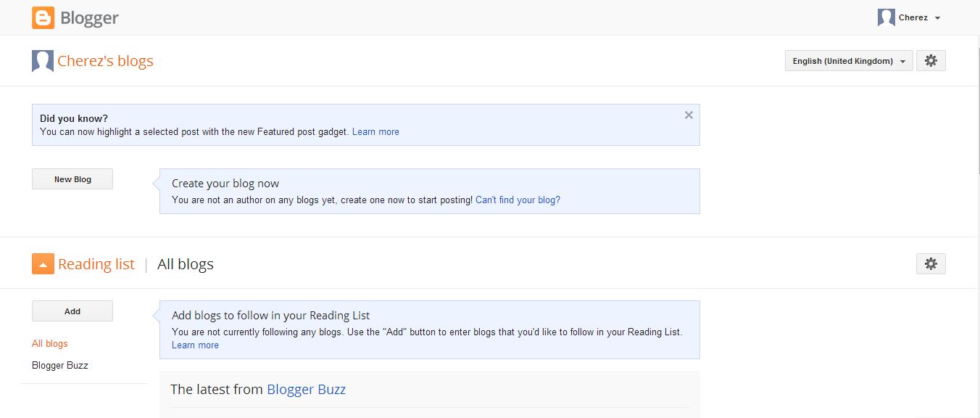This screenshot has height=418, width=980.
Task: Click the New Blog button
Action: tap(72, 179)
